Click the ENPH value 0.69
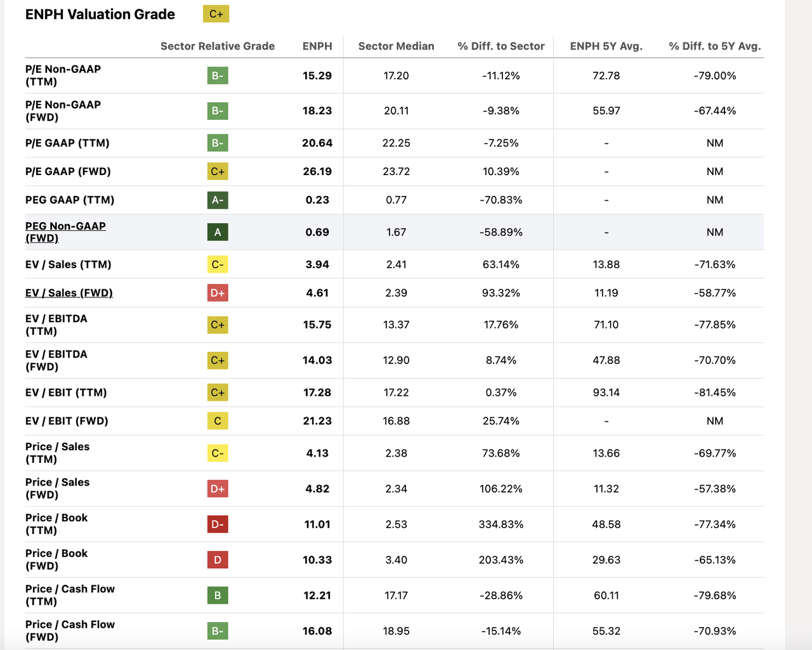 pos(317,232)
